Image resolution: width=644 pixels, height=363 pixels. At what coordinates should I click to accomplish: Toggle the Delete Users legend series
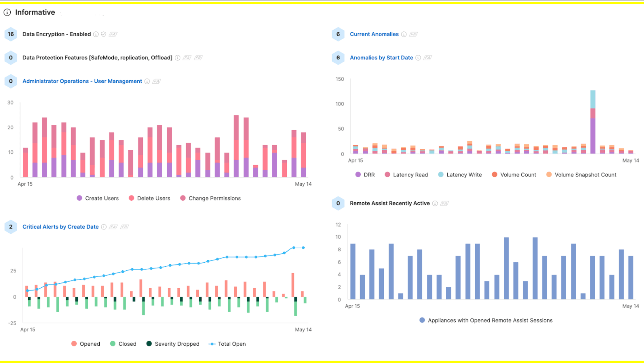click(149, 198)
